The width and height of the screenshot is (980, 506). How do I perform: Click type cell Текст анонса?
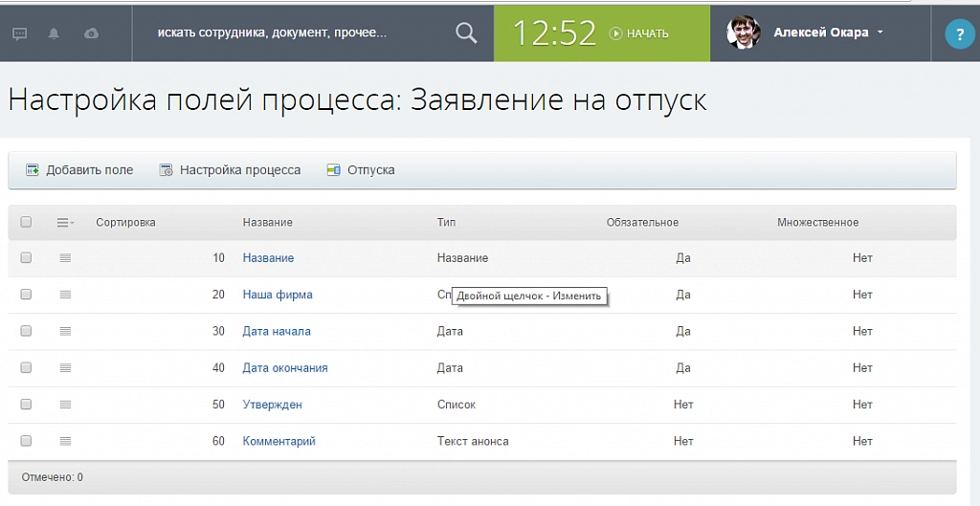[473, 441]
